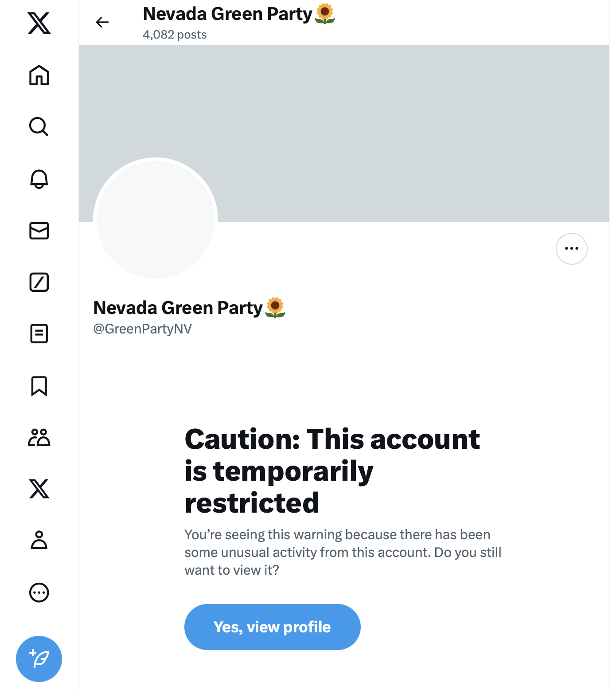Check your Notifications

39,179
